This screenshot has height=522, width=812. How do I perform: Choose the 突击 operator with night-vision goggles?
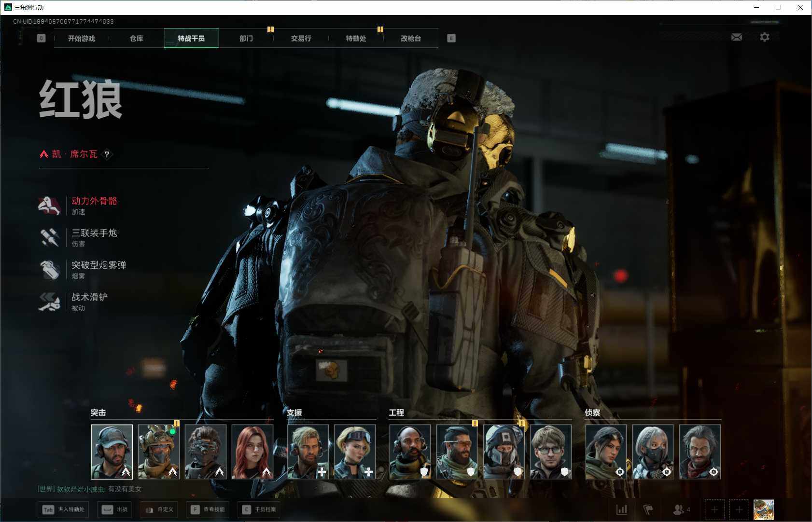205,452
